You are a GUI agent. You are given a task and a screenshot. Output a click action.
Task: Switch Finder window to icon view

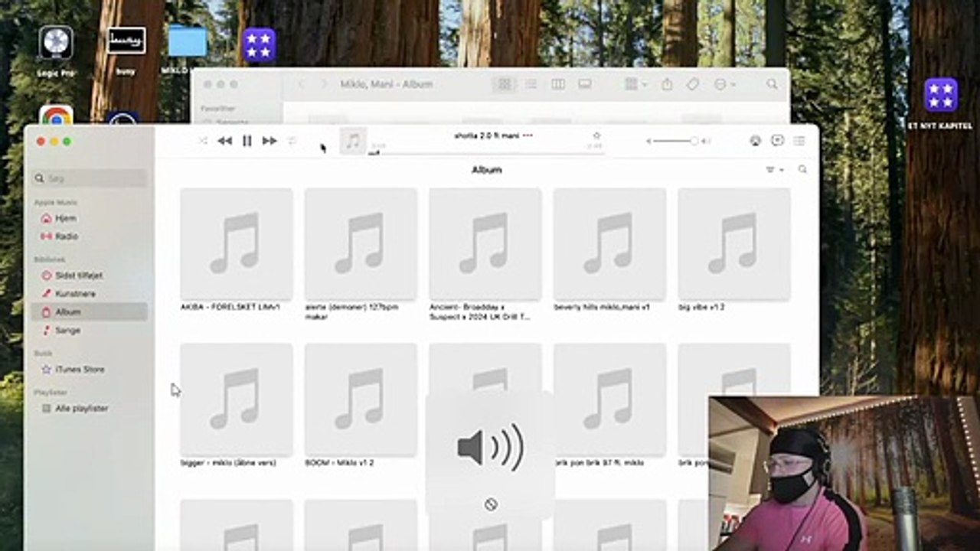(505, 84)
